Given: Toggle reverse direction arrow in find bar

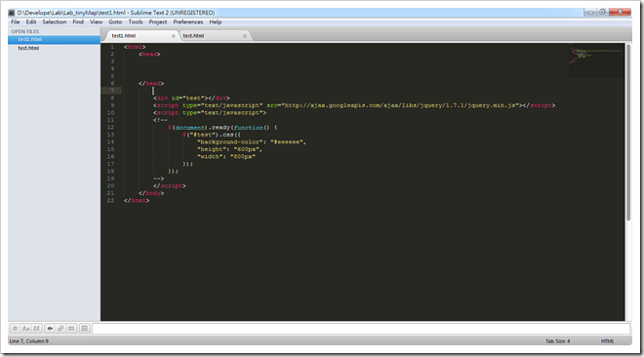Looking at the screenshot, I should pyautogui.click(x=50, y=329).
